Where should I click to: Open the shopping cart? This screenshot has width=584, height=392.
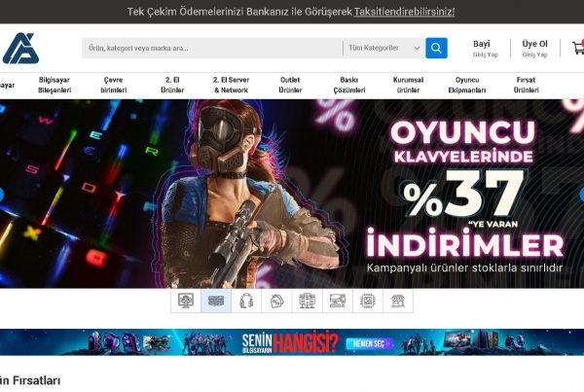(x=578, y=48)
